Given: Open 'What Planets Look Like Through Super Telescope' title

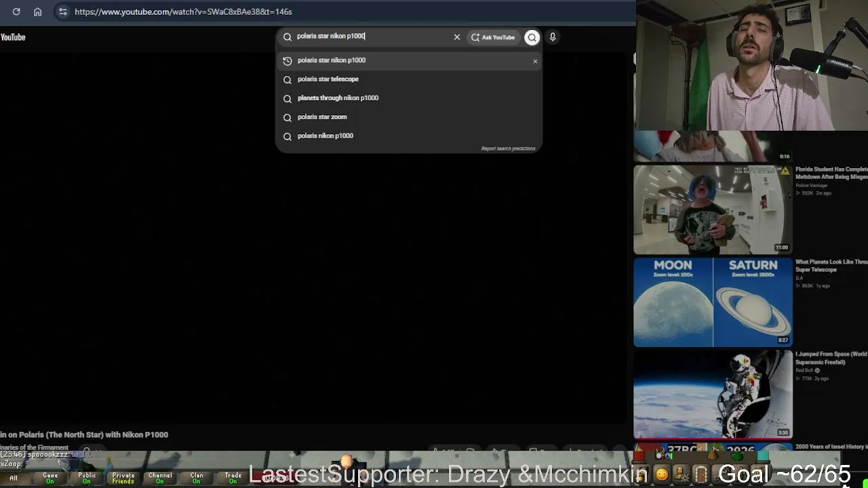Looking at the screenshot, I should pos(831,266).
